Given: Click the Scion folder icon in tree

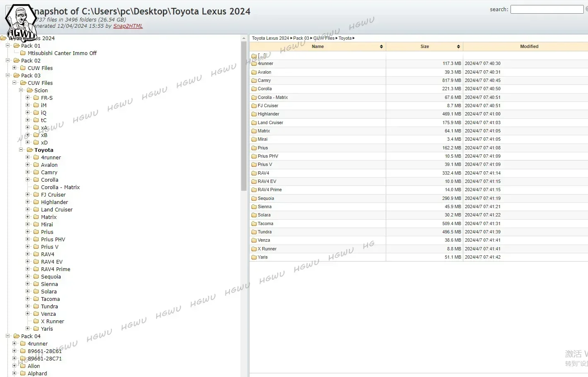Looking at the screenshot, I should click(x=30, y=90).
